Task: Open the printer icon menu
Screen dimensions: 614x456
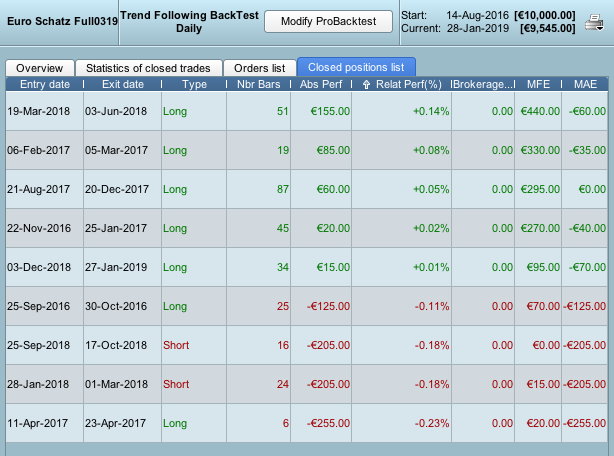Action: pyautogui.click(x=594, y=22)
